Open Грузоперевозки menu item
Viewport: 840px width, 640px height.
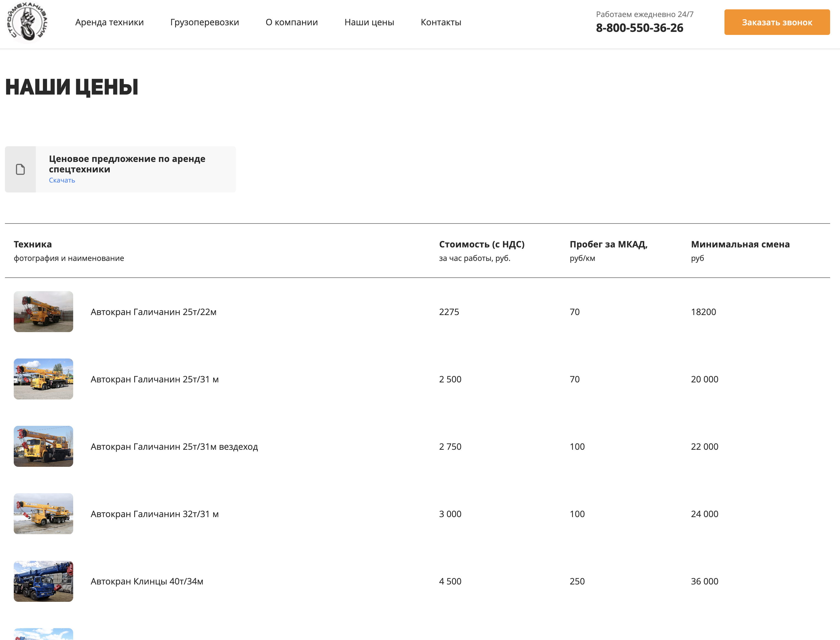(205, 22)
